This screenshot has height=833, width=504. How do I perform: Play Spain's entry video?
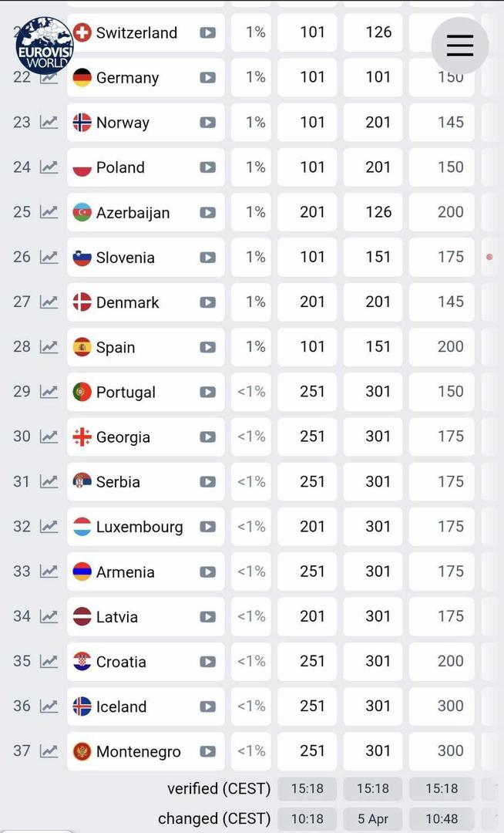coord(207,347)
